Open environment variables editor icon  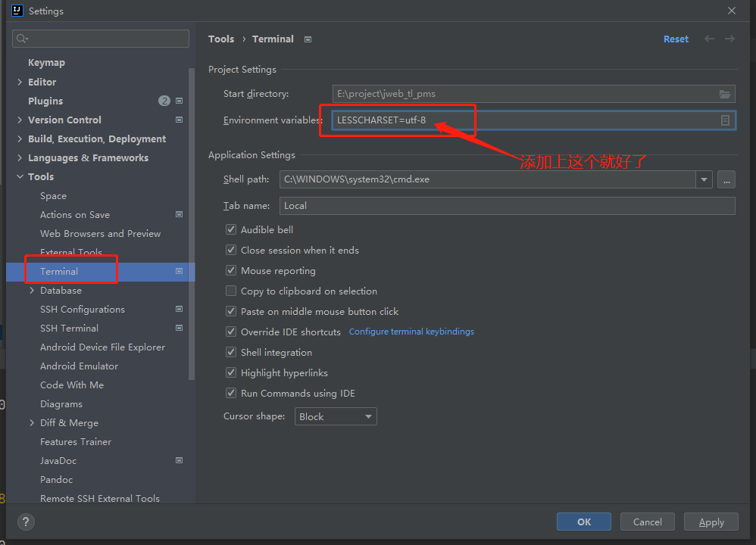[x=725, y=120]
